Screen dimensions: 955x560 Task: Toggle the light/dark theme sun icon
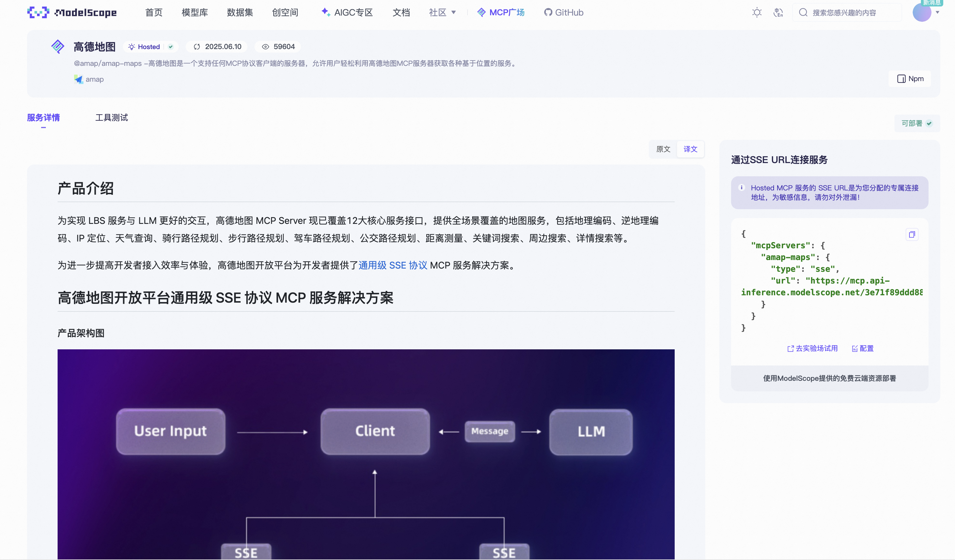coord(757,13)
